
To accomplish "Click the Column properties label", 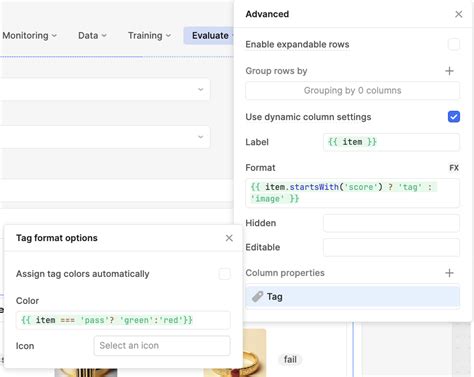I will tap(285, 273).
